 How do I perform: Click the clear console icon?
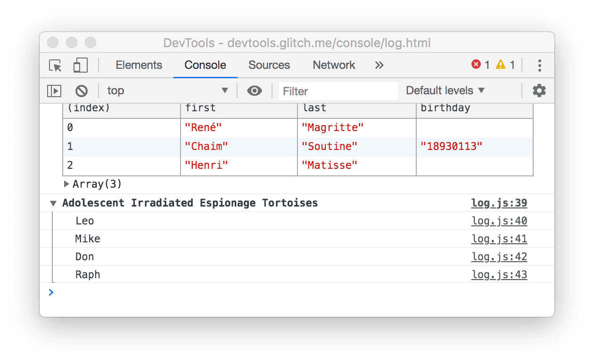click(x=81, y=91)
